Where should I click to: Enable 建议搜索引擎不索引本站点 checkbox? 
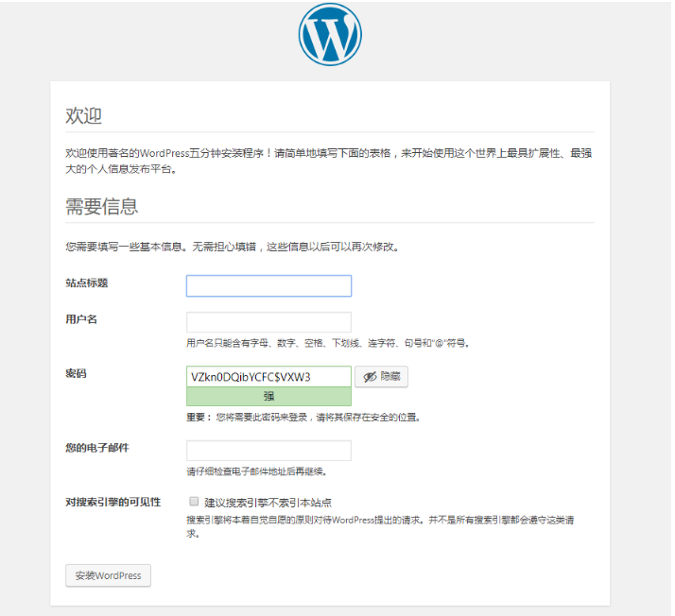(x=194, y=501)
